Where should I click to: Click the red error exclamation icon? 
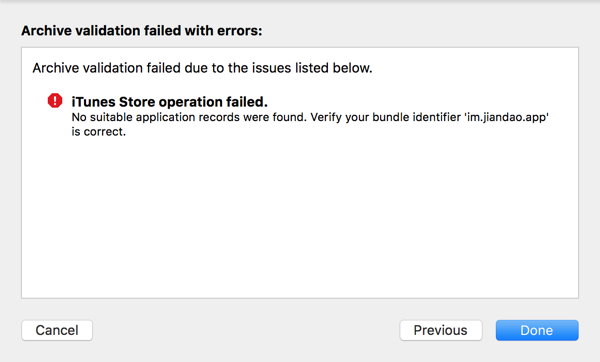click(x=55, y=101)
